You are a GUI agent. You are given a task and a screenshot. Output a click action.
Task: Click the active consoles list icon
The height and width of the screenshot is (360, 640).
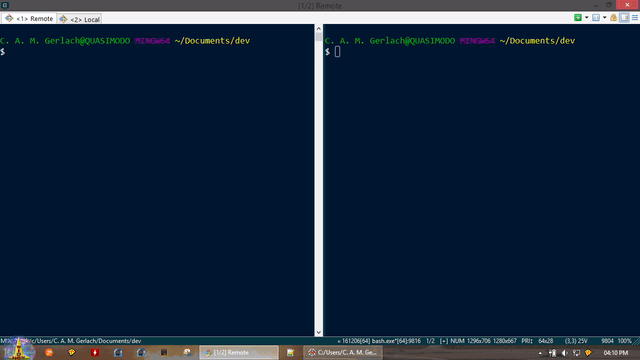[596, 18]
